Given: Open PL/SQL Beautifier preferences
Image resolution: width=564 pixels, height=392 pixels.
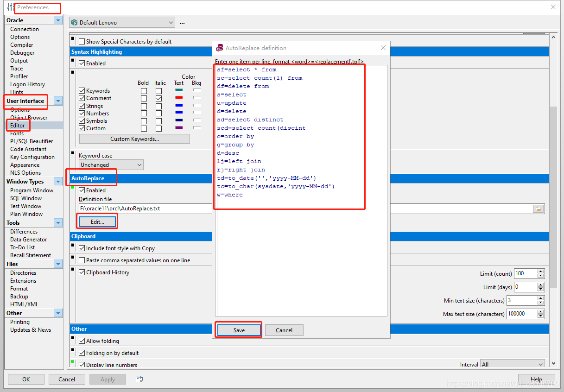Looking at the screenshot, I should [x=32, y=141].
